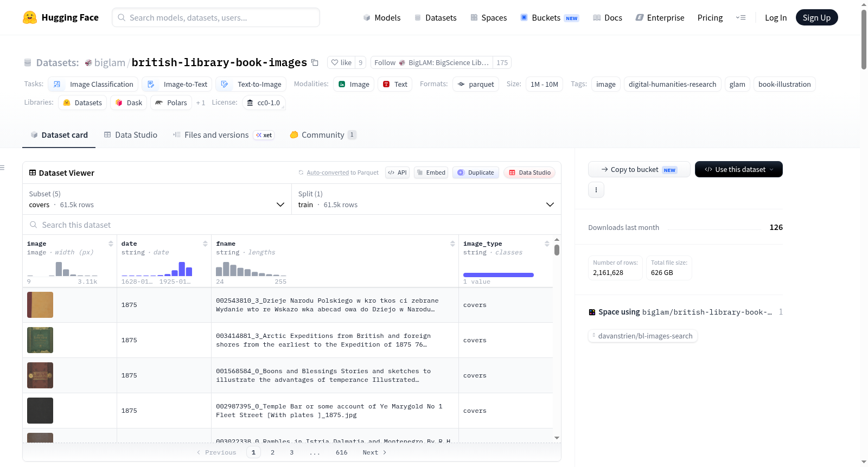Switch to the Data Studio tab
The width and height of the screenshot is (868, 467).
pos(131,135)
